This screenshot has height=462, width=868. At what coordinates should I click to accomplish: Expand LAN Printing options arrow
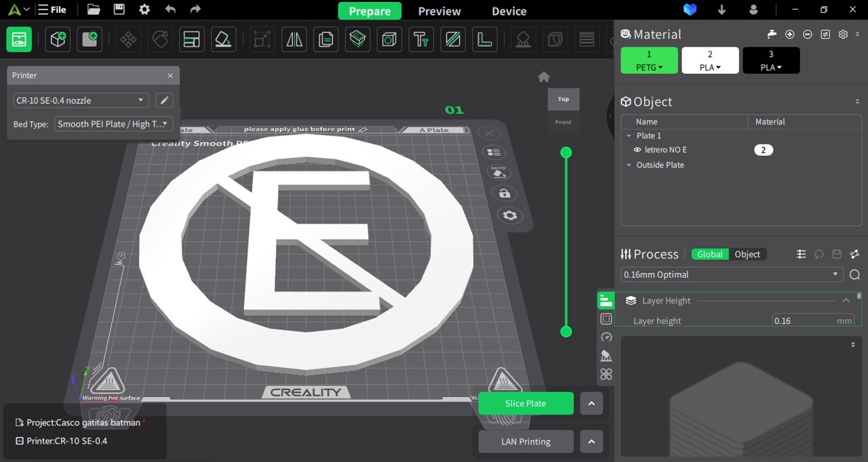click(x=591, y=442)
